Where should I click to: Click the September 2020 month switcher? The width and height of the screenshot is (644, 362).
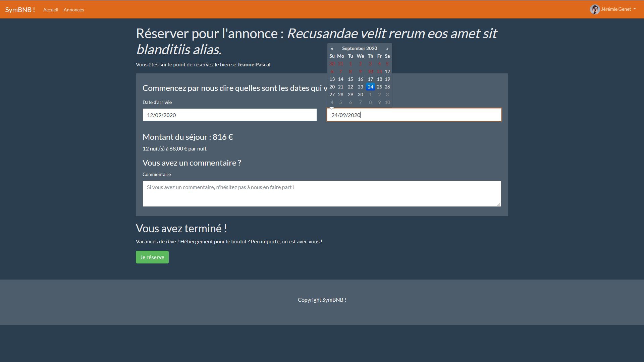coord(359,48)
